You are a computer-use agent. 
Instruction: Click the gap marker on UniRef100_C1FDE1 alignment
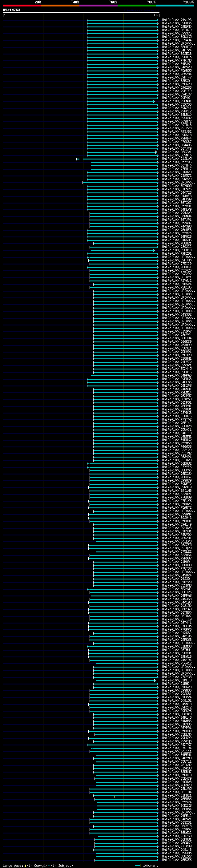(114, 797)
